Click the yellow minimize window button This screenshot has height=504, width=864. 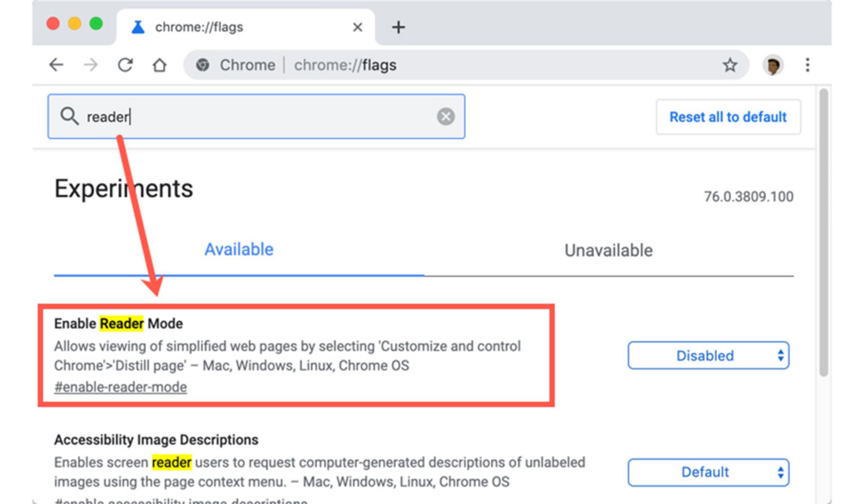pyautogui.click(x=74, y=23)
